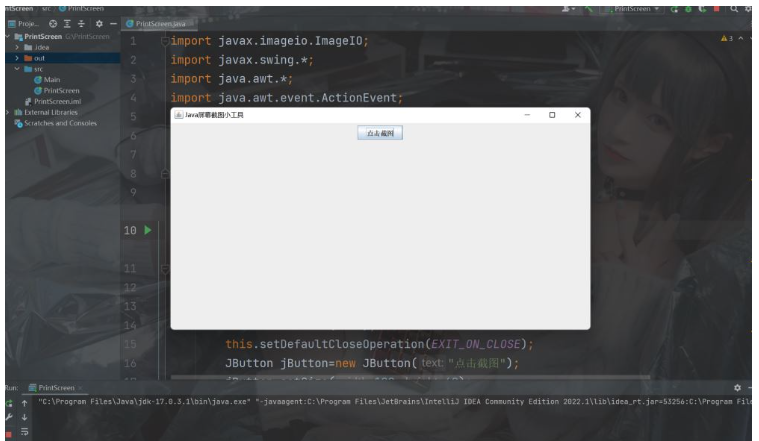Start debugging with the bug icon
759x441 pixels.
click(x=688, y=9)
